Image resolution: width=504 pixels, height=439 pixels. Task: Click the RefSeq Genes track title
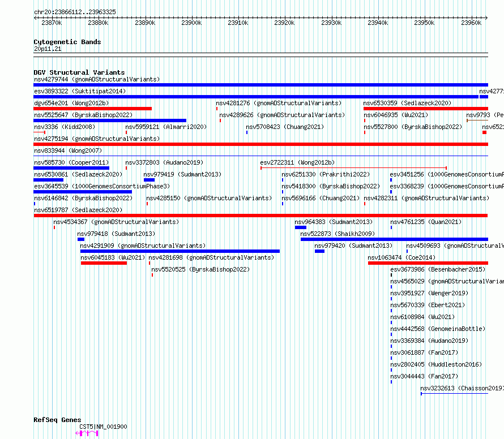tap(57, 420)
